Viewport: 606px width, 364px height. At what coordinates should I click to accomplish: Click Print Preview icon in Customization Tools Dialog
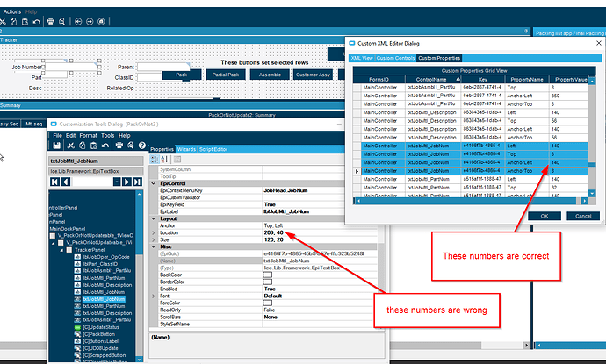(x=131, y=146)
